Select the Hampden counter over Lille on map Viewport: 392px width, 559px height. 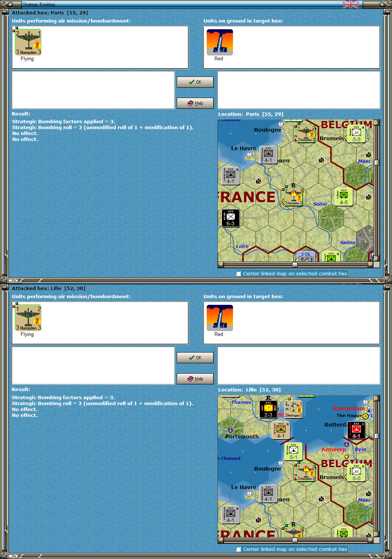pyautogui.click(x=306, y=472)
